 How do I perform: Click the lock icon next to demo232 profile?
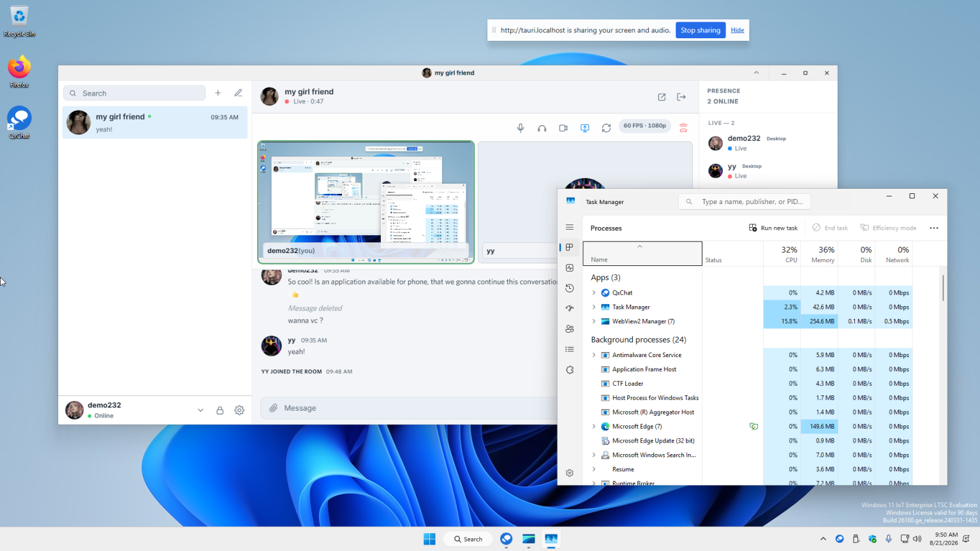tap(219, 410)
